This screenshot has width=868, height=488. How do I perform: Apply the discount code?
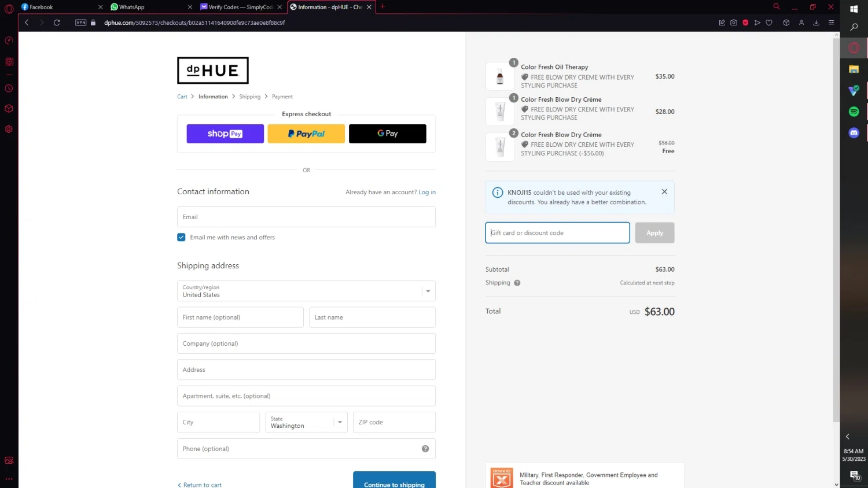654,232
